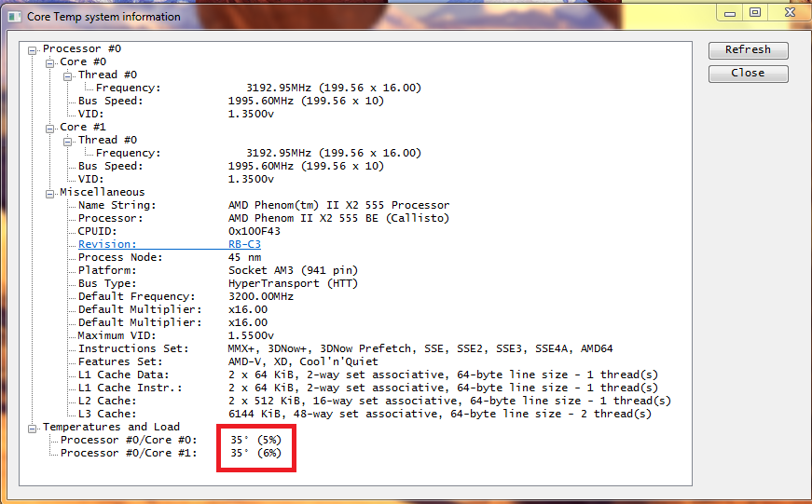Click 'AMD Phenom II X2 555 BE (Callisto)' value
Viewport: 812px width, 504px height.
(338, 218)
